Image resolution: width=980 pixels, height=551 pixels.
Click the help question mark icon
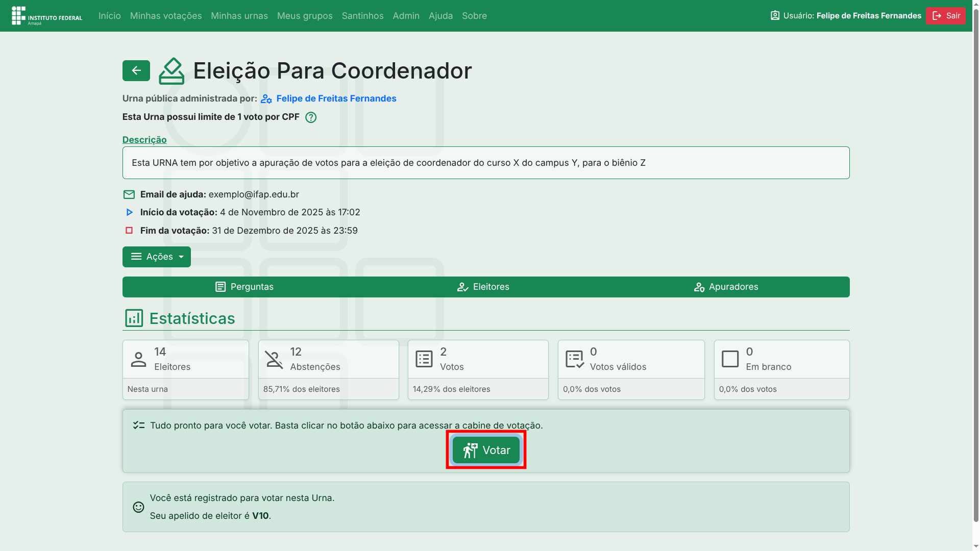(x=310, y=117)
